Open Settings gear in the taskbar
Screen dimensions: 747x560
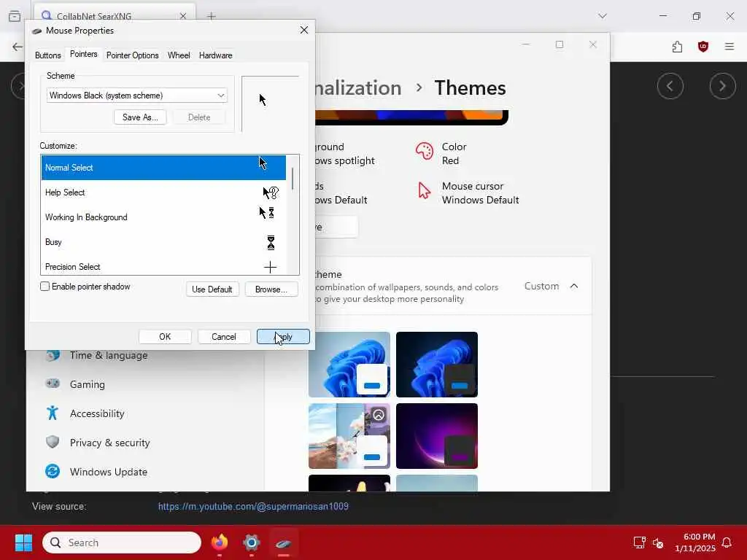click(x=251, y=542)
